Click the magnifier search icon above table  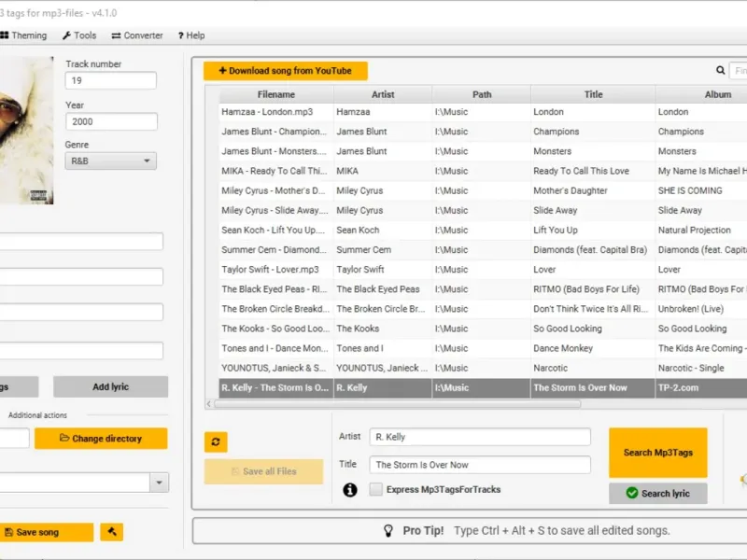721,71
